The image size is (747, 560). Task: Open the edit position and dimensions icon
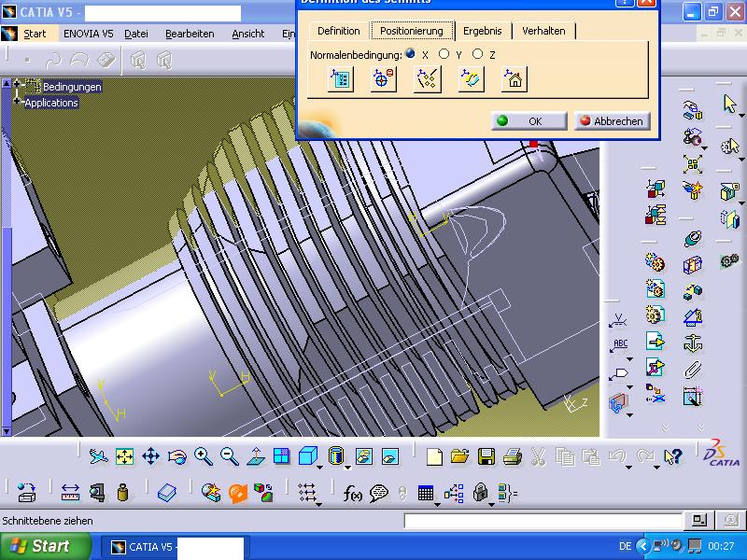pos(340,79)
